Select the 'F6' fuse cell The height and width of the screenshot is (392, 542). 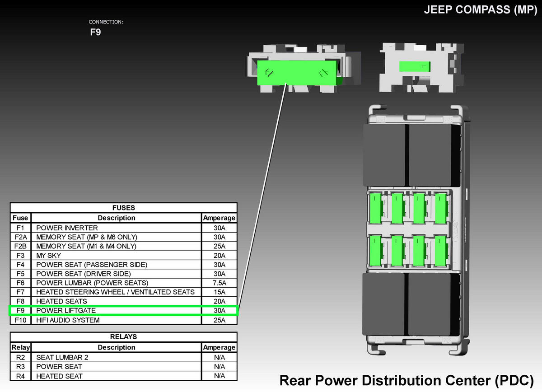pos(20,283)
